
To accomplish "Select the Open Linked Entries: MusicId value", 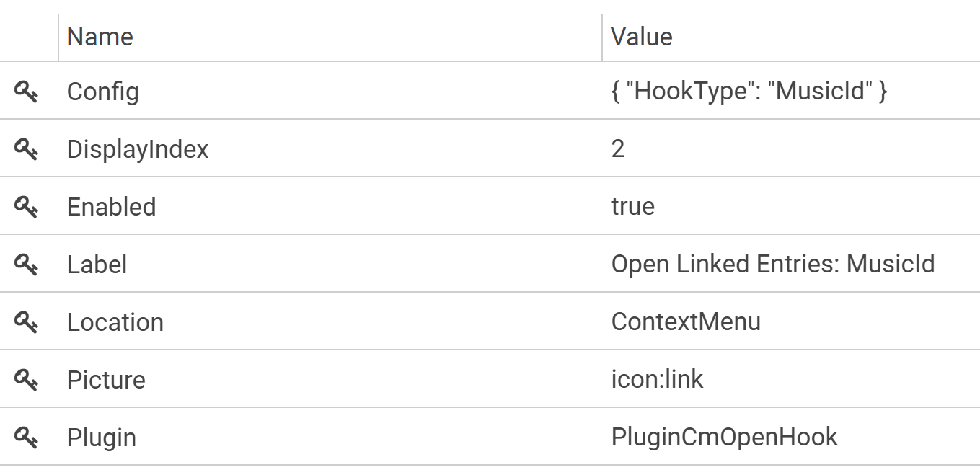I will (x=773, y=265).
